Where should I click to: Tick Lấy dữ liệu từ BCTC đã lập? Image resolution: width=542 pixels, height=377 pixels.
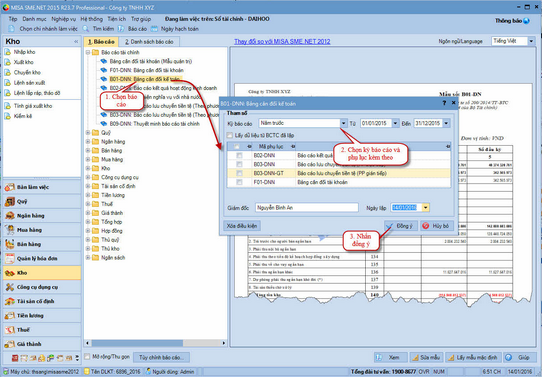point(230,135)
